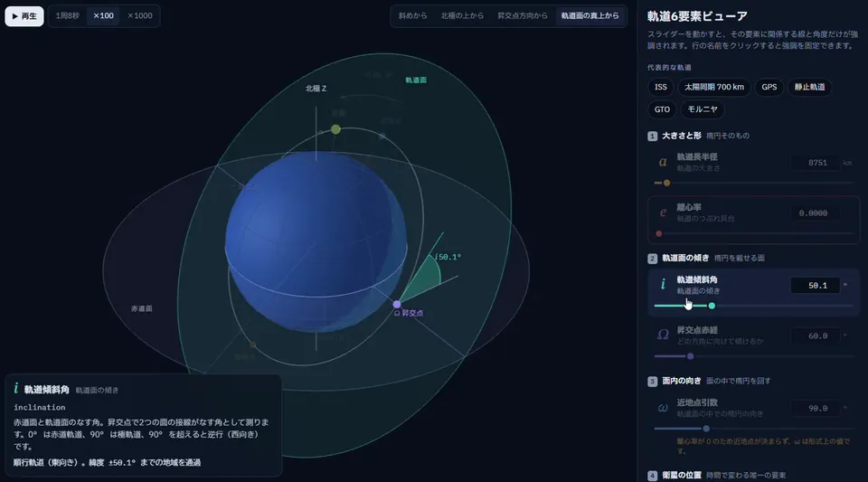Click the section 3 number badge

click(652, 382)
